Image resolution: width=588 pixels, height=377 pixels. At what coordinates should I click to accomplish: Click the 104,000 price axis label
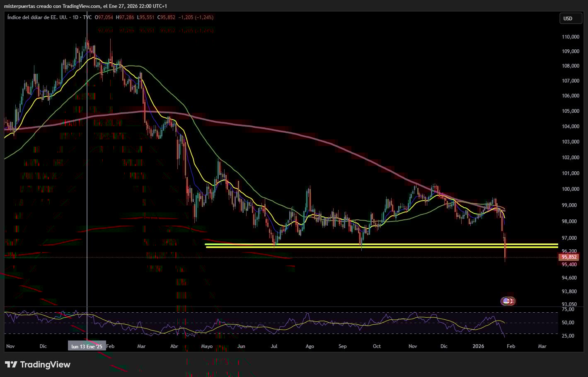tap(571, 126)
